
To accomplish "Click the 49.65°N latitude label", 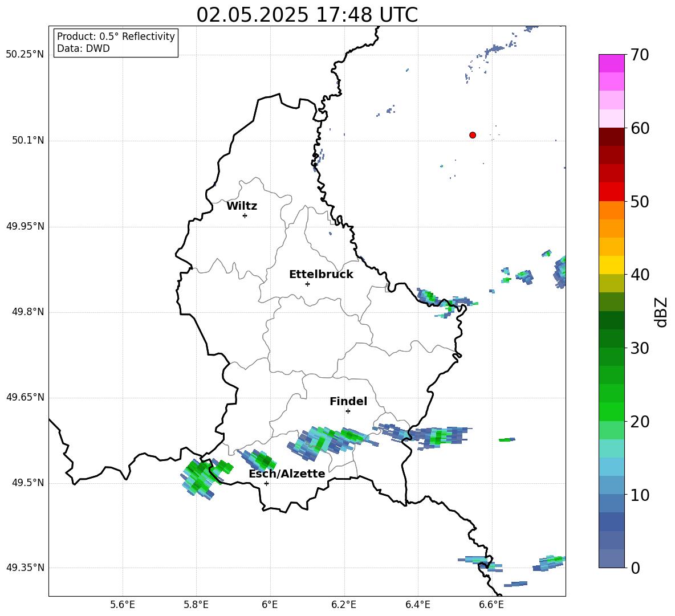I will click(x=25, y=397).
